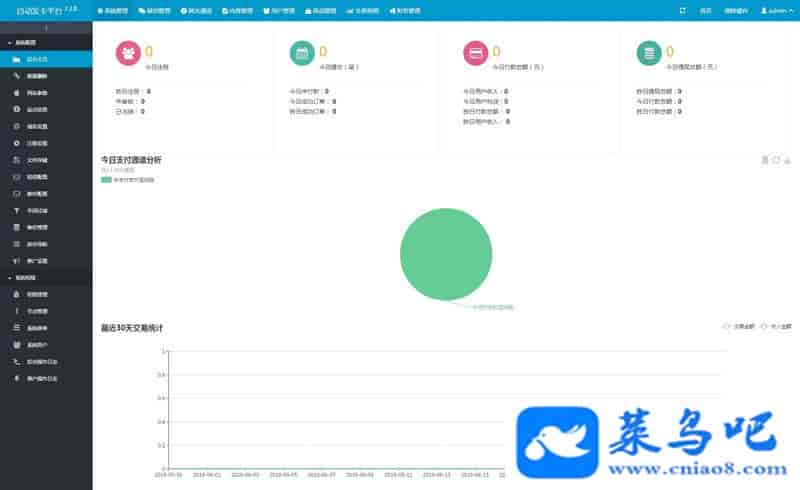Screen dimensions: 800x490
Task: Click the refresh icon on pie chart toolbox
Action: [x=776, y=160]
